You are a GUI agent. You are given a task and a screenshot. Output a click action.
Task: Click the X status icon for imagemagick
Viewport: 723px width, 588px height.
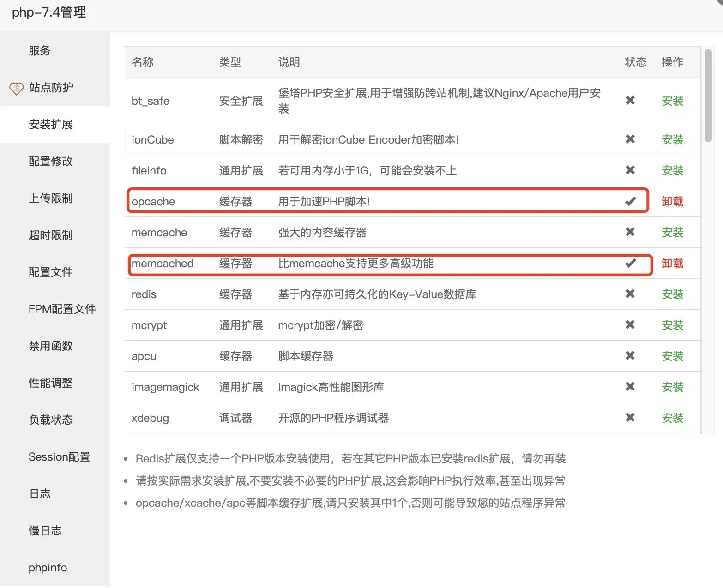[630, 386]
